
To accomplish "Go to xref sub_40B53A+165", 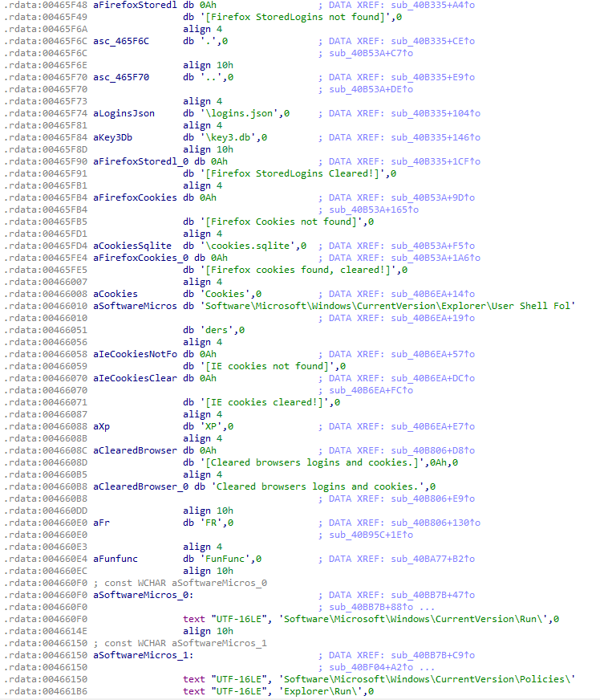I will pos(371,210).
